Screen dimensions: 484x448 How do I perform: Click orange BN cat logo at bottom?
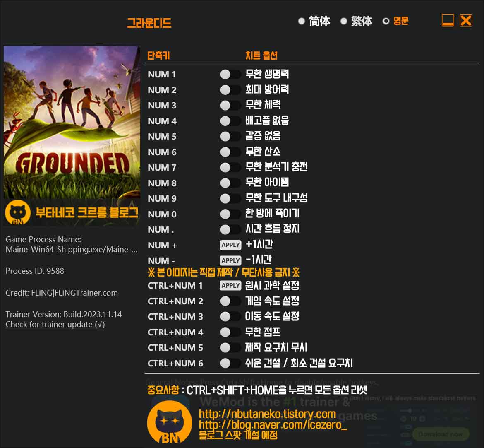[x=170, y=422]
